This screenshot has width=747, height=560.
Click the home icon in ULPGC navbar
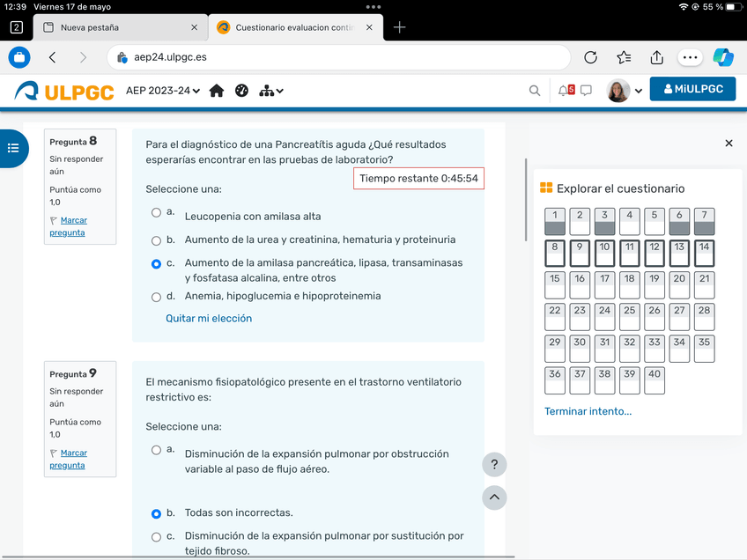point(217,91)
